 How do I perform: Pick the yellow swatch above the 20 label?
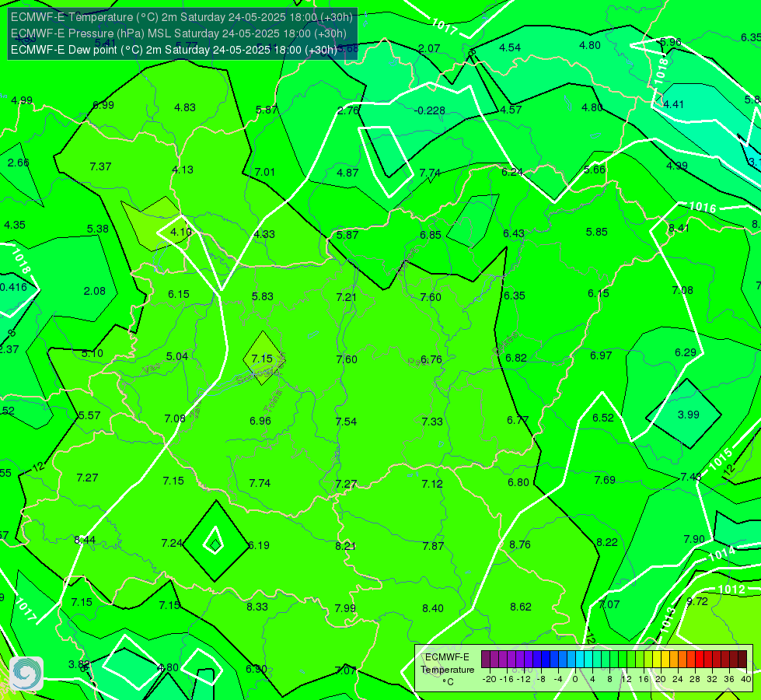657,660
